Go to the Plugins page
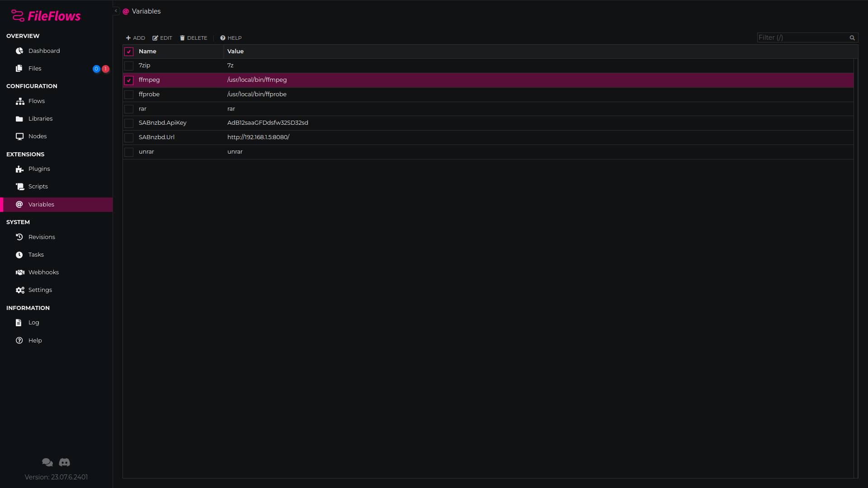The height and width of the screenshot is (488, 868). coord(39,169)
